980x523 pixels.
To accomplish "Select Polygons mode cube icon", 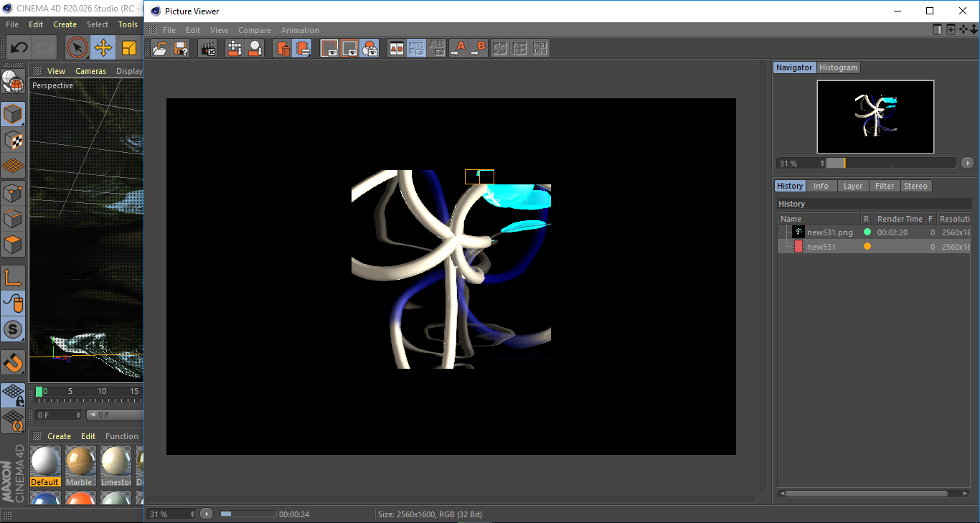I will (13, 245).
